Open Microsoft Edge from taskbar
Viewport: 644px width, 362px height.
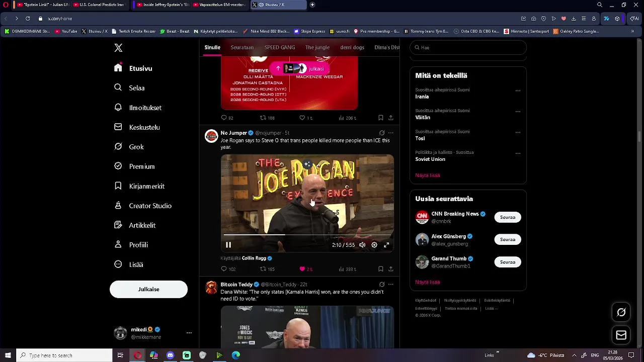236,355
